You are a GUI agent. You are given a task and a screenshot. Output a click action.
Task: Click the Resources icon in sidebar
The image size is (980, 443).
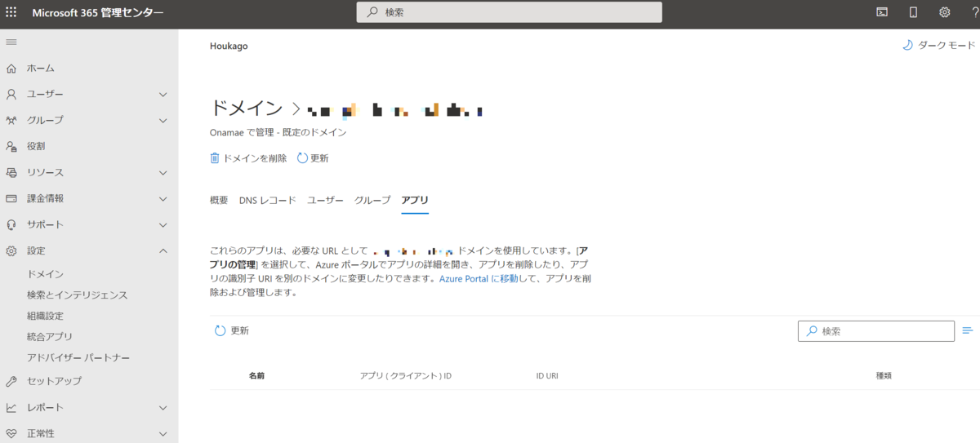click(x=11, y=173)
